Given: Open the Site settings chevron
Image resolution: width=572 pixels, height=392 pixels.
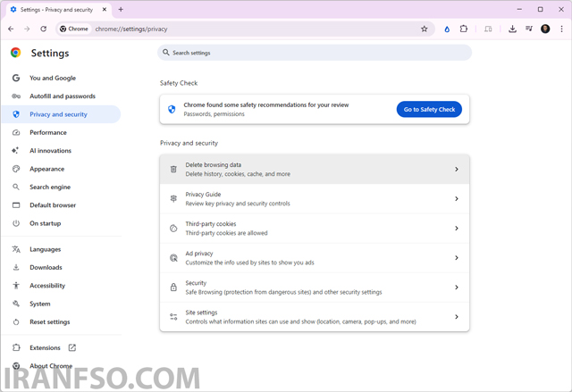Looking at the screenshot, I should pos(457,317).
